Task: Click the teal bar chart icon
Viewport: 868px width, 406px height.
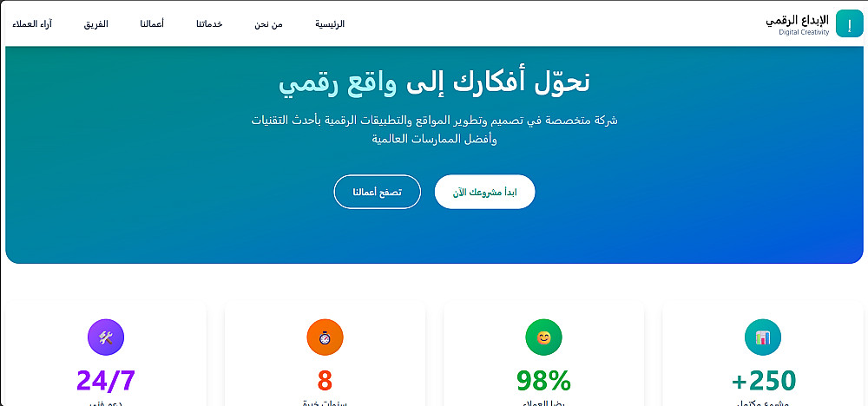Action: [x=763, y=337]
